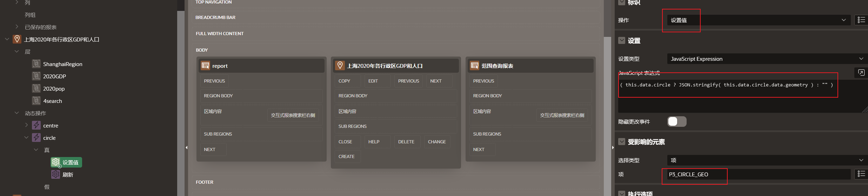Click the 2020pop layer icon
Image resolution: width=868 pixels, height=196 pixels.
pyautogui.click(x=36, y=89)
